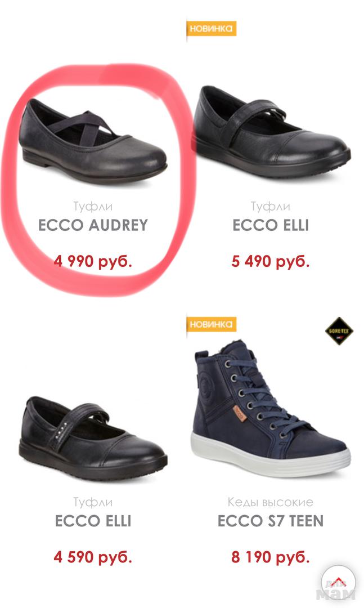Click the Кеды высокие category label
Viewport: 364px width, 608px height.
tap(271, 502)
